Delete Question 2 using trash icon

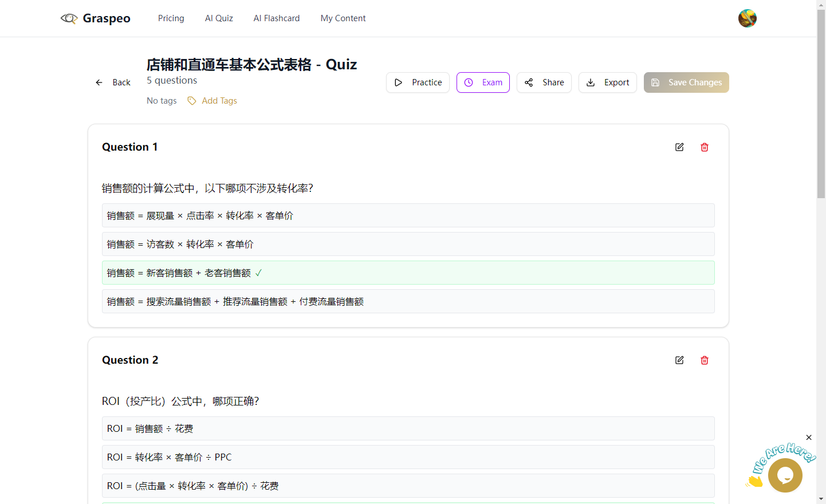(704, 360)
